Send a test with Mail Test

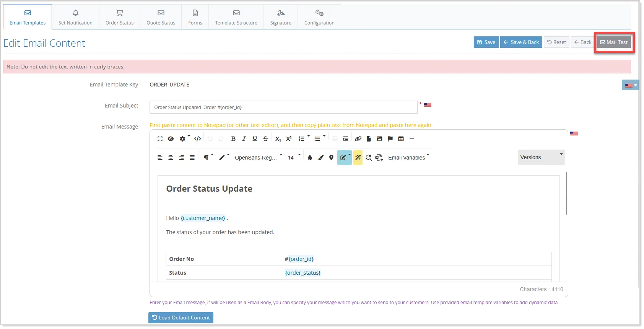pyautogui.click(x=614, y=42)
